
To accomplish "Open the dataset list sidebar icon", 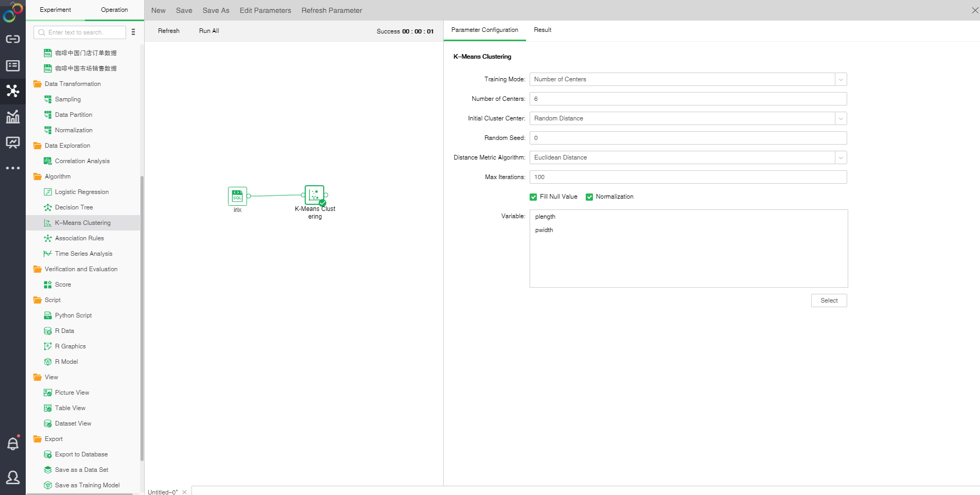I will click(x=12, y=65).
